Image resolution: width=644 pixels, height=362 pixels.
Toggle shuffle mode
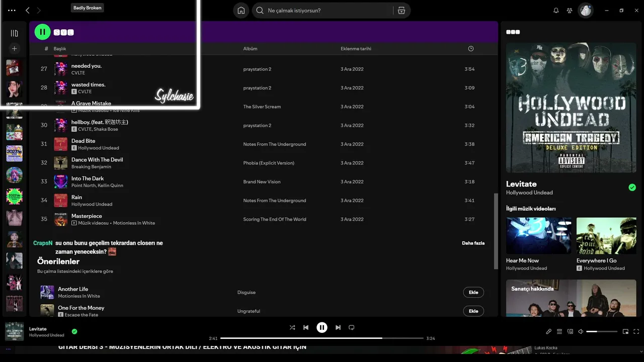click(x=292, y=327)
